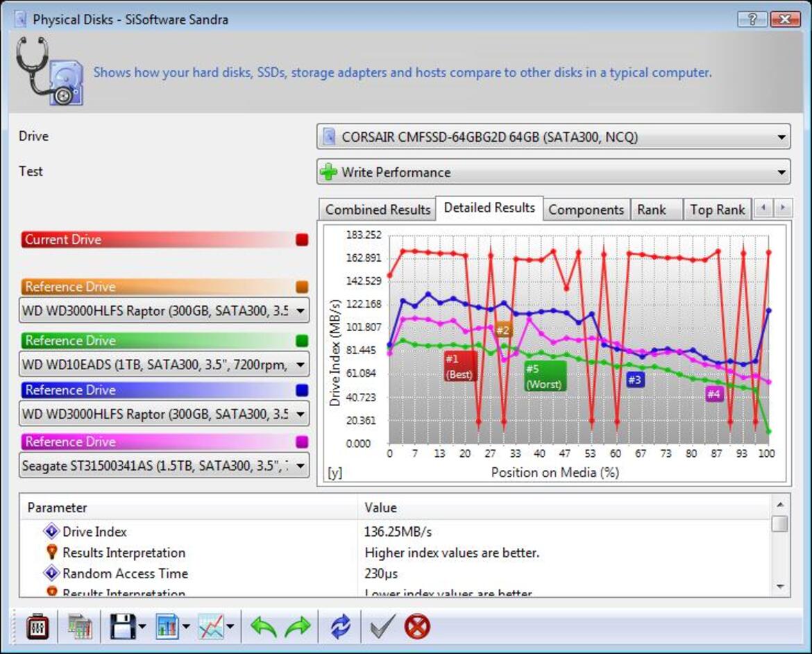Open the Top Rank tab
Screen dimensions: 812x654
pyautogui.click(x=717, y=210)
